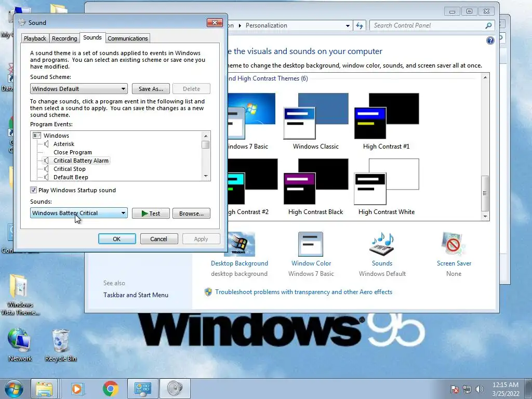Click speaker icon beside Default Beep
The height and width of the screenshot is (399, 532).
tap(46, 177)
